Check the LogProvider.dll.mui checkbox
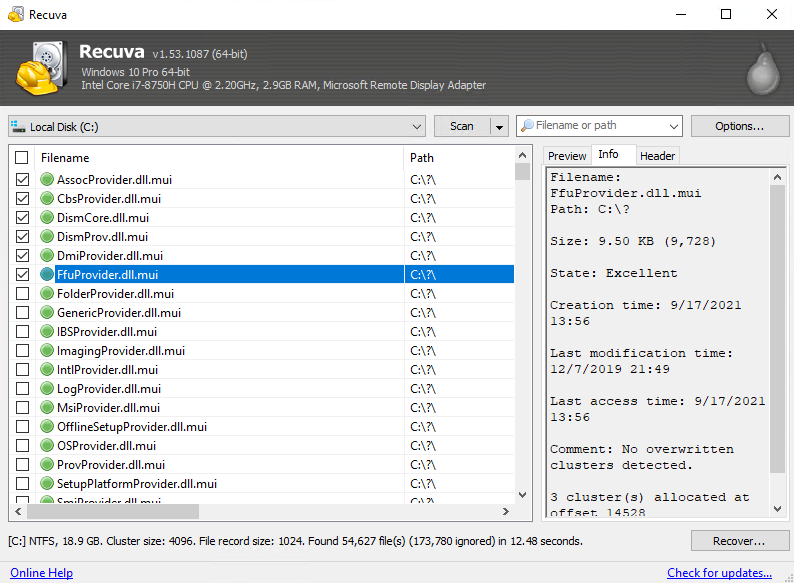Screen dimensions: 794x583 coord(22,388)
